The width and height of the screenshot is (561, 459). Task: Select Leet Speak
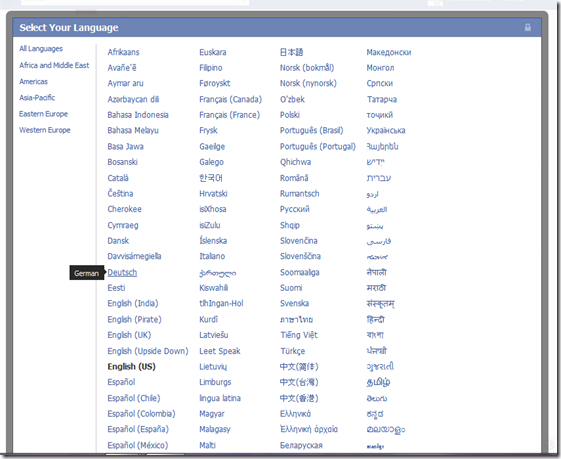point(220,351)
